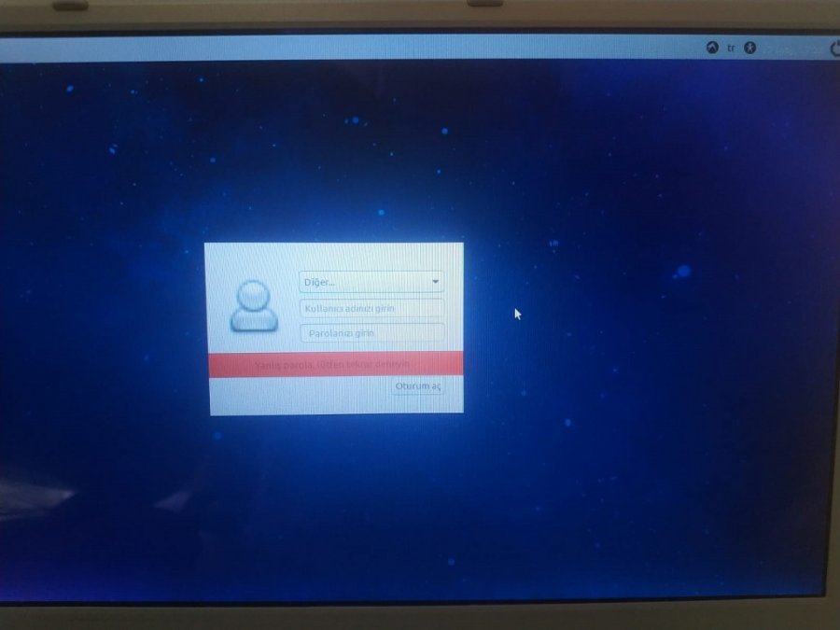
Task: Click the red 'Yanlış parola' error message
Action: [x=336, y=364]
